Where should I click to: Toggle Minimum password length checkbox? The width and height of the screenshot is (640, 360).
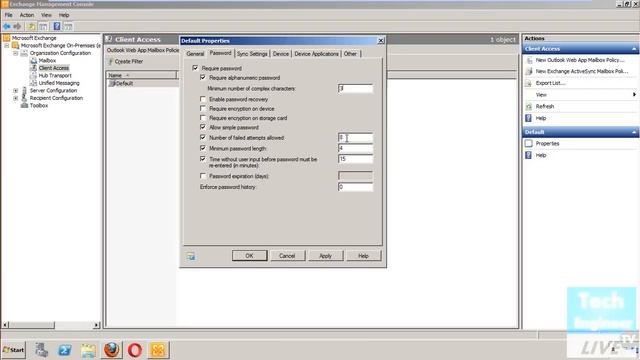click(203, 148)
